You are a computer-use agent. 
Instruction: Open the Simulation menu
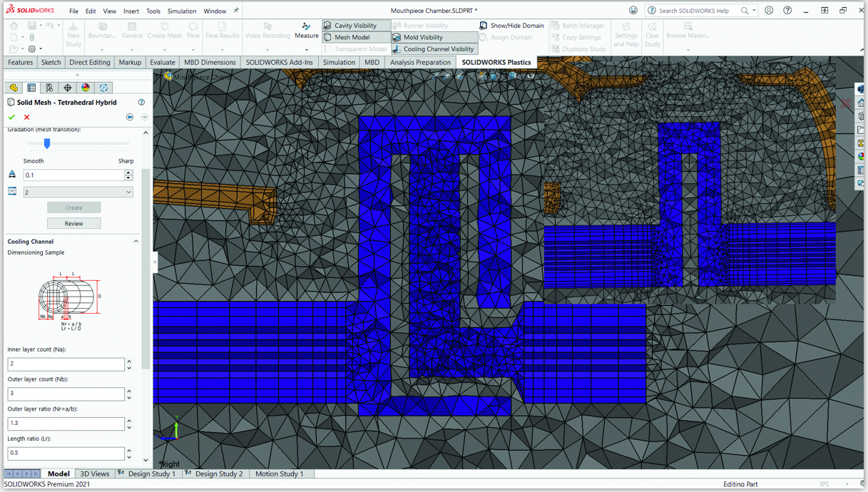pos(182,11)
